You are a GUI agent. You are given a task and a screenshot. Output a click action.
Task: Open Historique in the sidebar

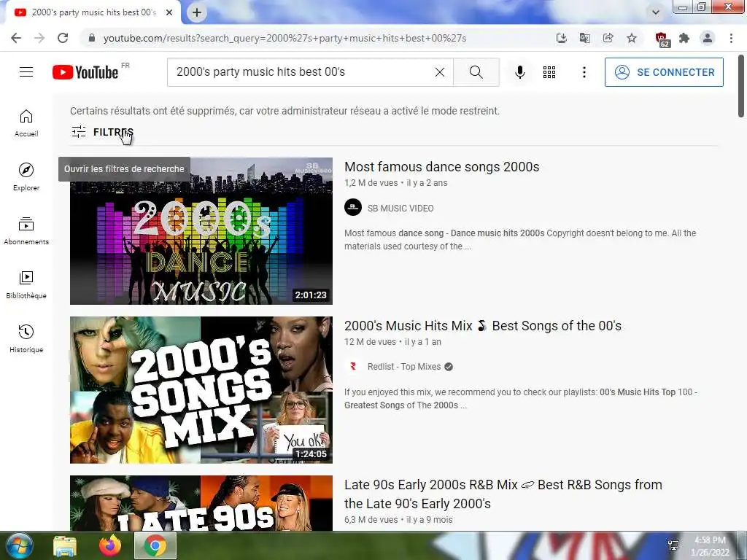pyautogui.click(x=26, y=338)
